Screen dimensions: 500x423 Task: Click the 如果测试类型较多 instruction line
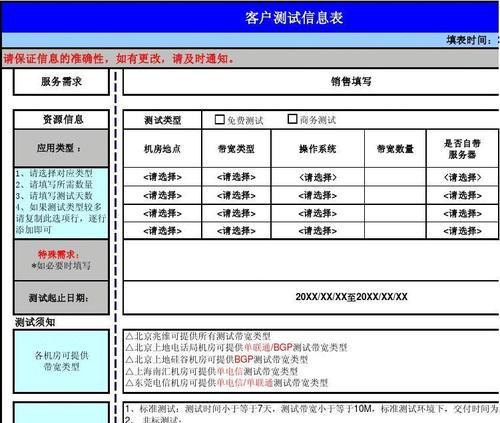pyautogui.click(x=59, y=207)
